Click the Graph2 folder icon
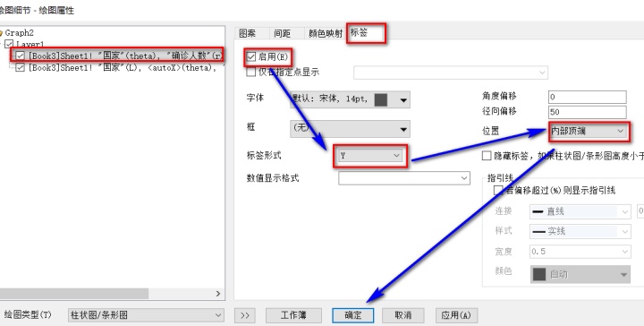Screen dimensions: 644x326 pos(1,33)
